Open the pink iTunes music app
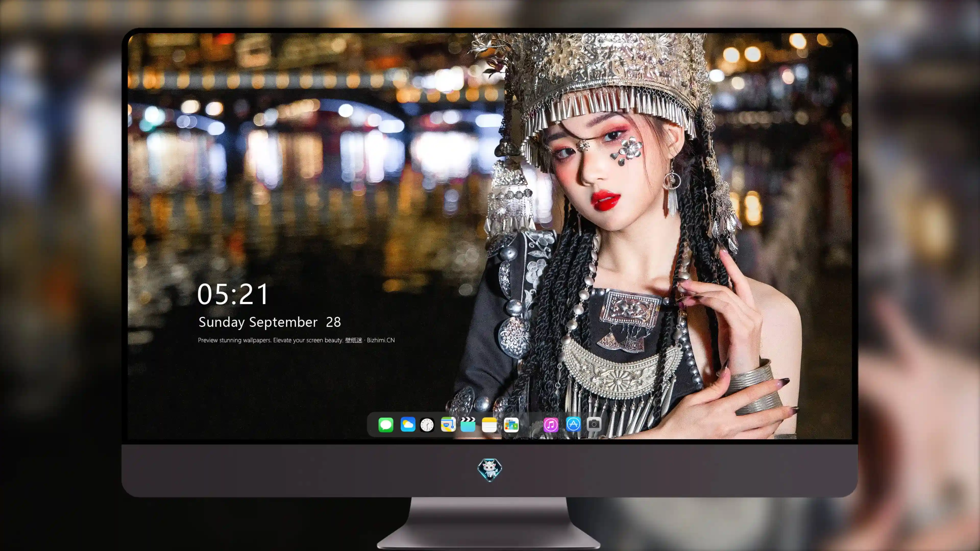This screenshot has height=551, width=980. tap(551, 424)
